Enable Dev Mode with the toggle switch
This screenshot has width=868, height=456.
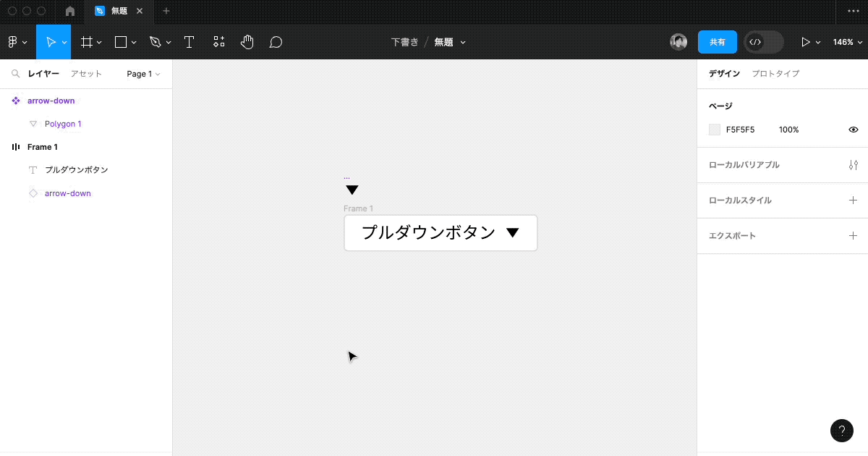coord(762,41)
